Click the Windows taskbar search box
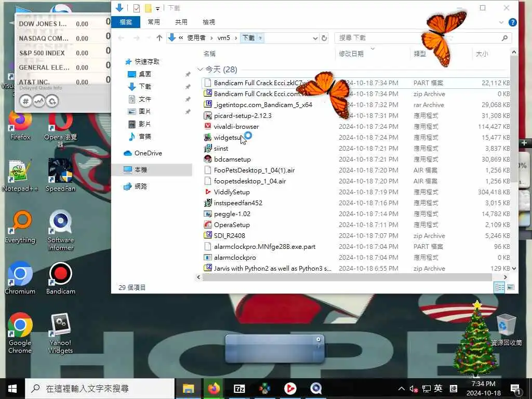 click(x=100, y=389)
